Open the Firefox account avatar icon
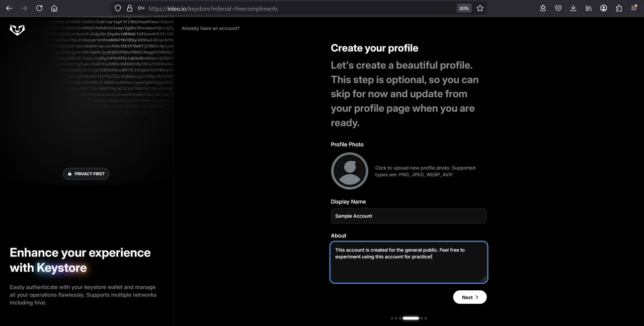 tap(604, 8)
